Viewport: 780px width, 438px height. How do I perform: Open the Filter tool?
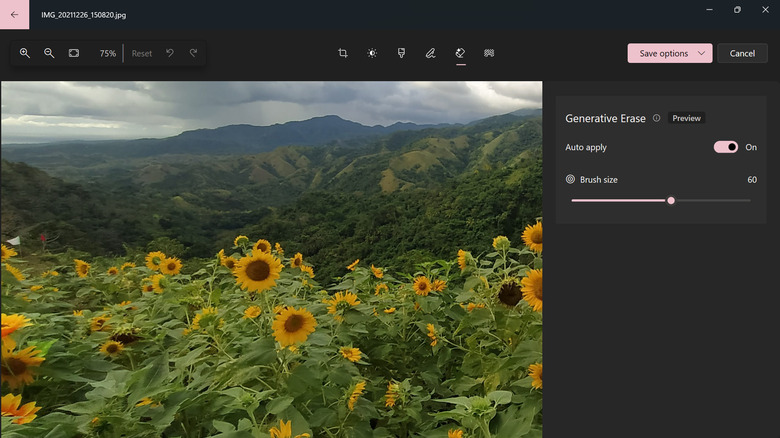[401, 53]
